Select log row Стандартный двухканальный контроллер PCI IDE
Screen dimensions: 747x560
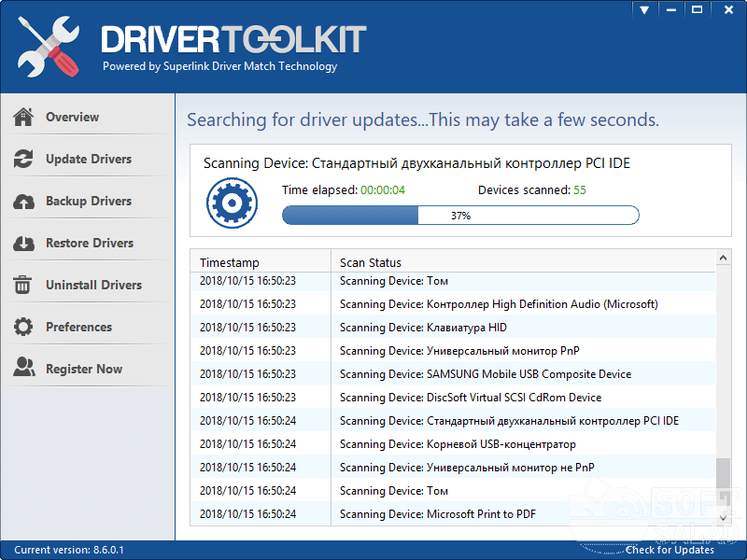453,421
